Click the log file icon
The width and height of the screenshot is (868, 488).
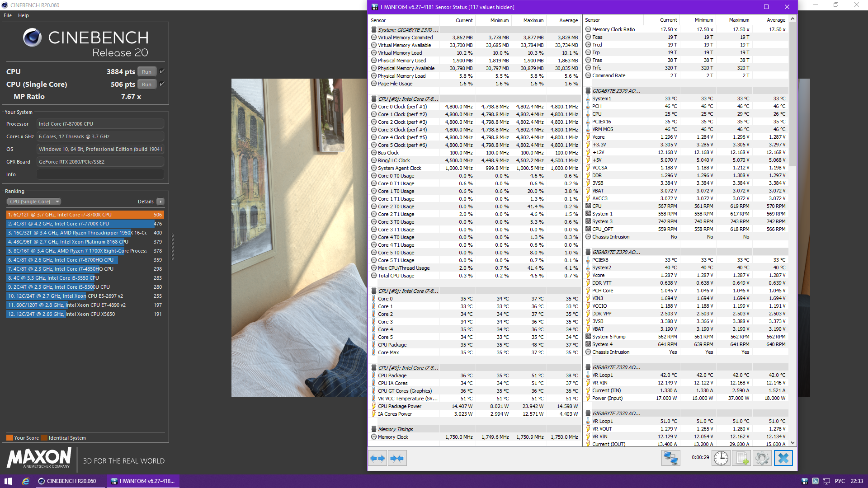pos(741,458)
